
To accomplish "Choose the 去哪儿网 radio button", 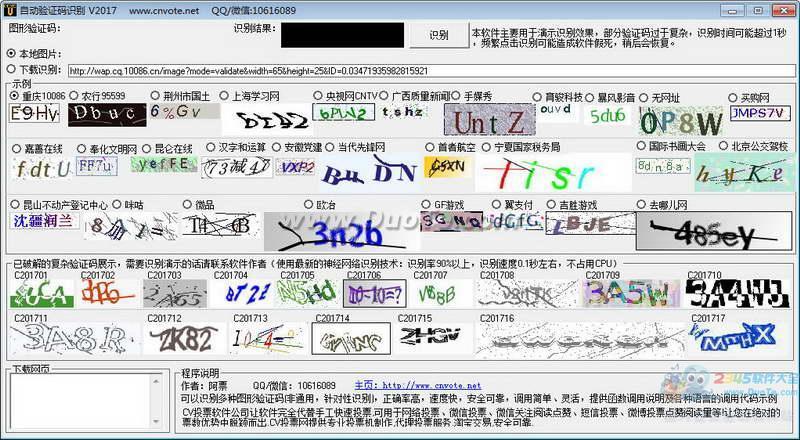I will (641, 205).
